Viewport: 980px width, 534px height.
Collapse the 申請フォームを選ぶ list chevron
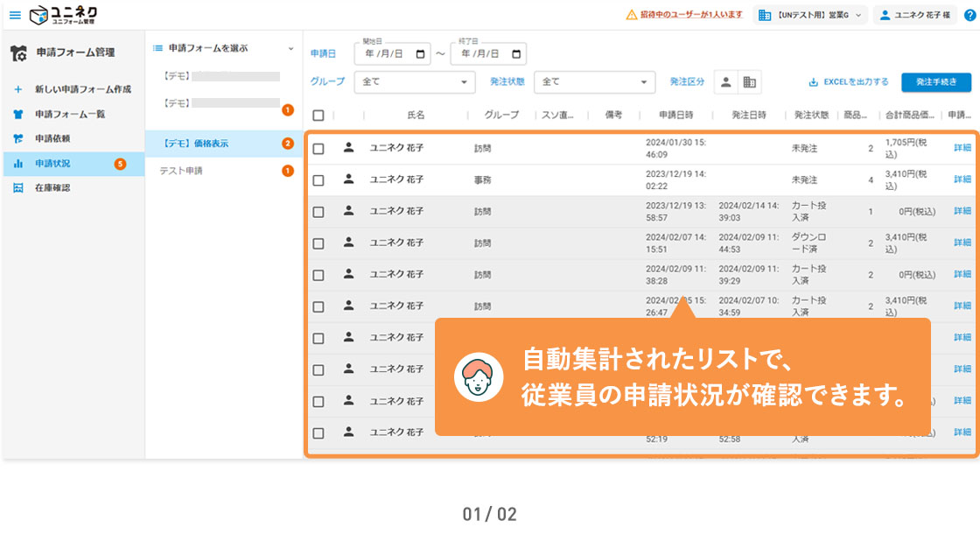[x=290, y=47]
